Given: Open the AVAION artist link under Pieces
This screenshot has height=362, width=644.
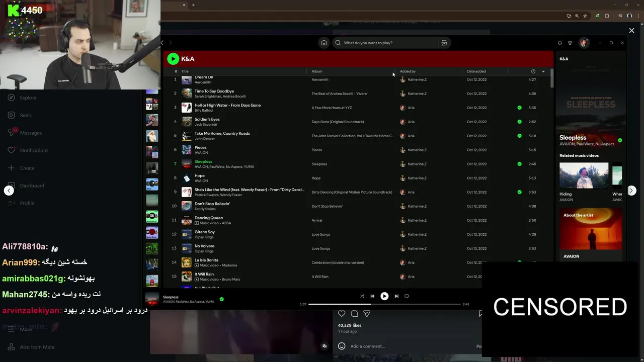Looking at the screenshot, I should click(201, 152).
